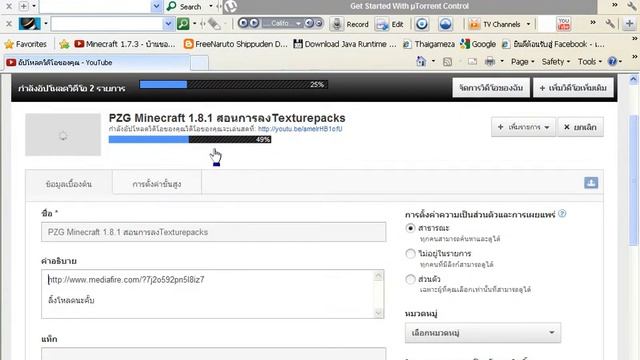Click the plus button on second toolbar
The width and height of the screenshot is (640, 360).
[629, 24]
